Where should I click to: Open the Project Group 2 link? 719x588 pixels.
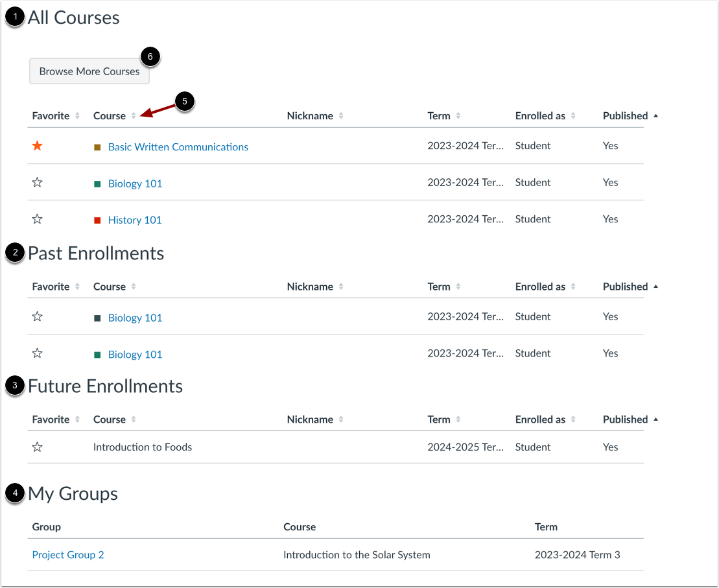coord(67,554)
